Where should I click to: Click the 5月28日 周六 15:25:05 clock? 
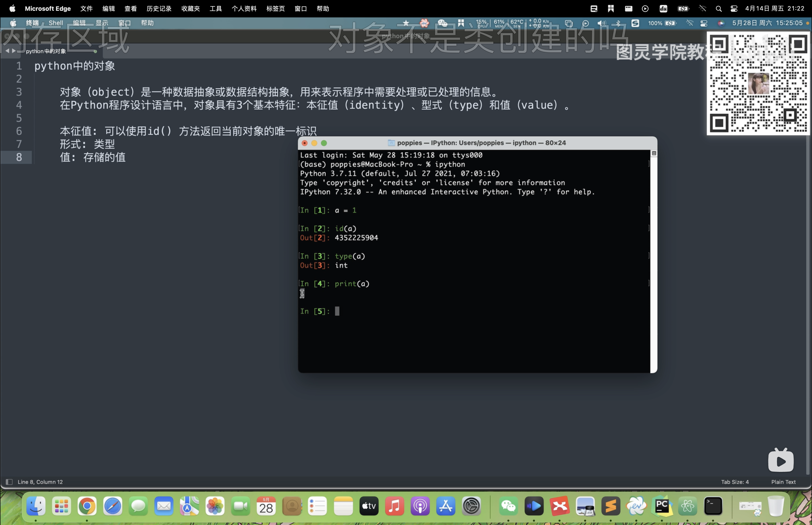pos(767,23)
